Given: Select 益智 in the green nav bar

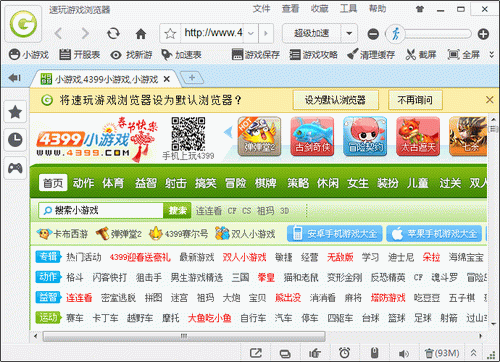Looking at the screenshot, I should pyautogui.click(x=146, y=183).
